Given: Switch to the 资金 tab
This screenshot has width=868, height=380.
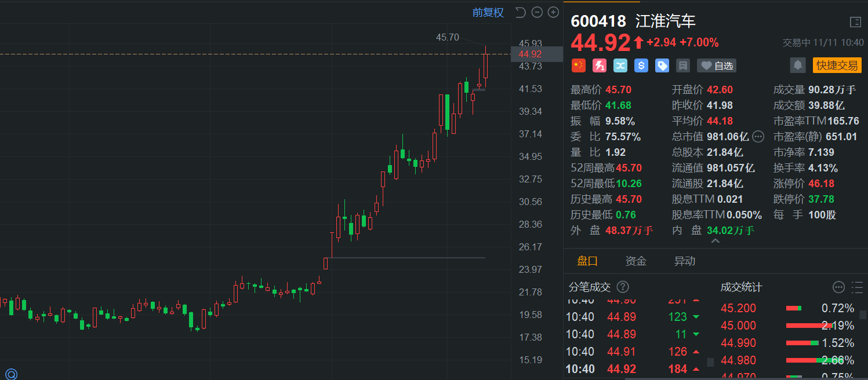Looking at the screenshot, I should (636, 261).
